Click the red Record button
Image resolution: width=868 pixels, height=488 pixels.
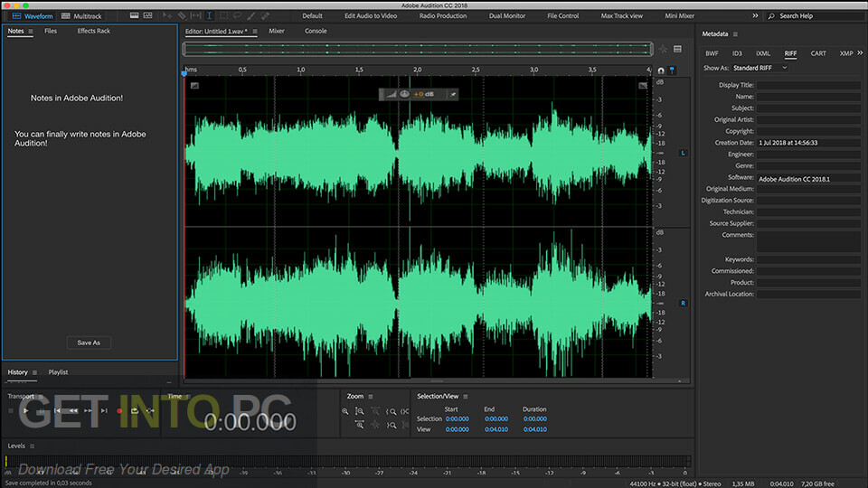tap(119, 411)
